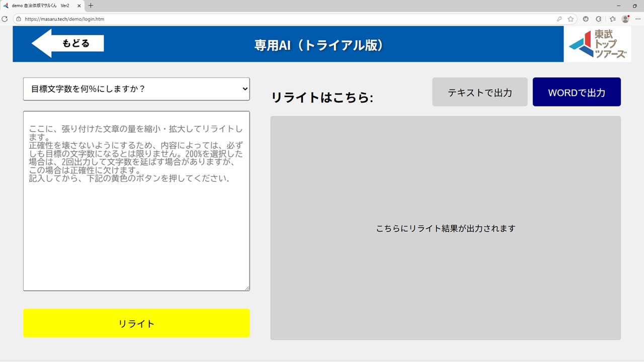The height and width of the screenshot is (362, 644).
Task: Open the saved passwords key icon
Action: [559, 19]
